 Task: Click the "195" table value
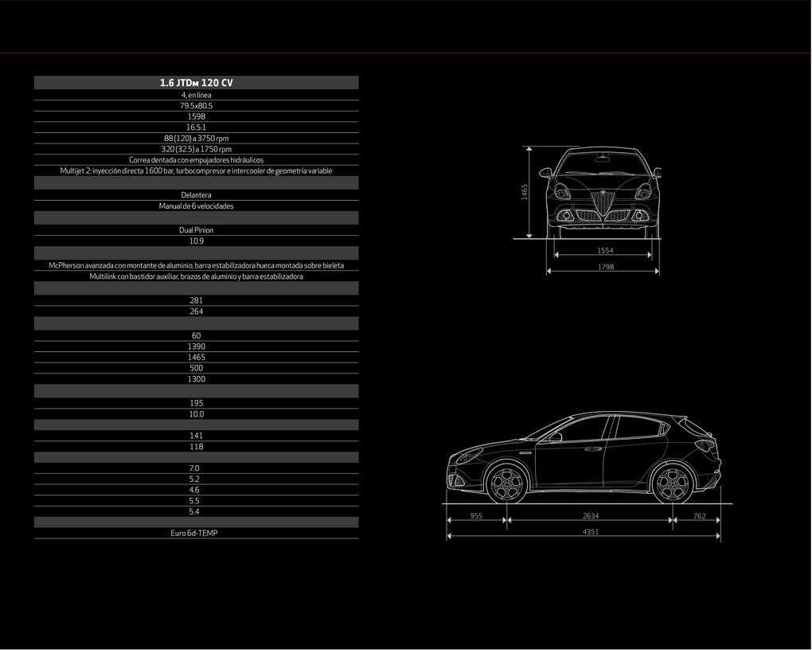click(197, 403)
